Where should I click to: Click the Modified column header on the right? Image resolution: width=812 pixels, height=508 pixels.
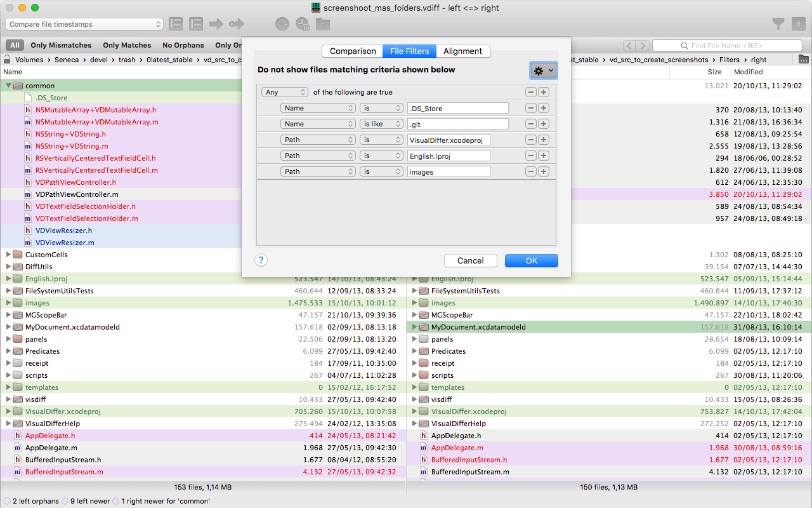(x=749, y=72)
